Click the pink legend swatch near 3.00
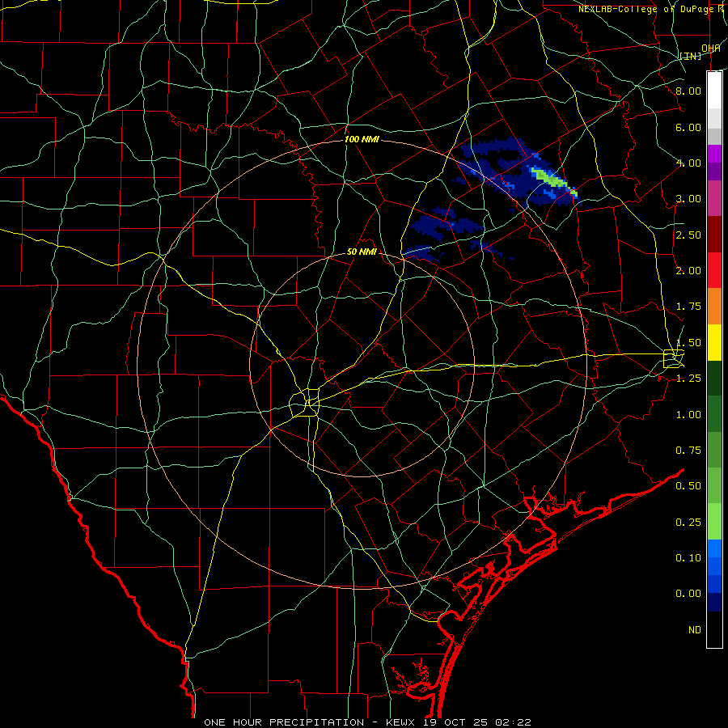 click(714, 198)
